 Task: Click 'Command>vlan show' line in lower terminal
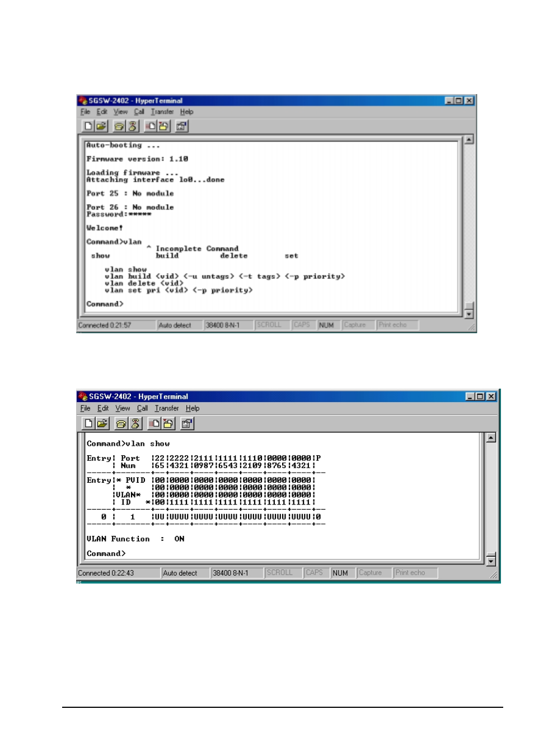pyautogui.click(x=128, y=444)
